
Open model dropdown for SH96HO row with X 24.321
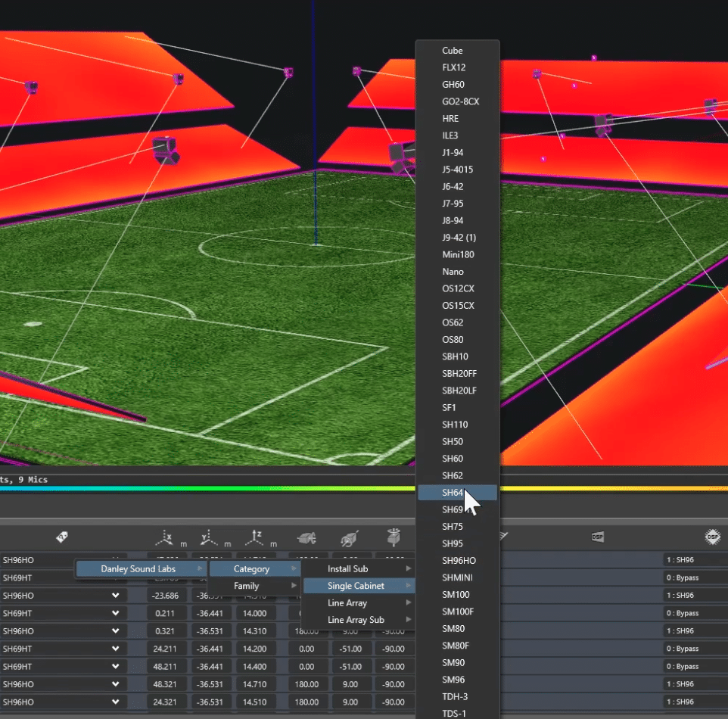[x=116, y=702]
